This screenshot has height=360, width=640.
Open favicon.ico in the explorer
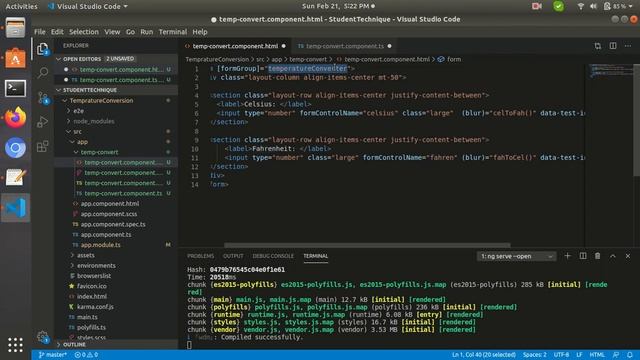(x=91, y=286)
